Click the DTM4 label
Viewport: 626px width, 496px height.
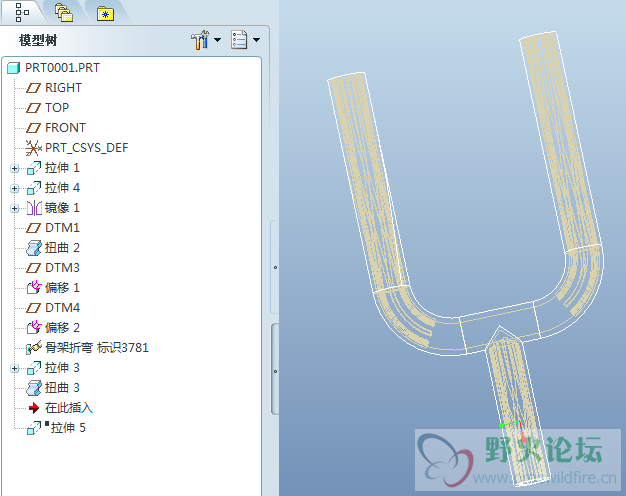tap(62, 308)
